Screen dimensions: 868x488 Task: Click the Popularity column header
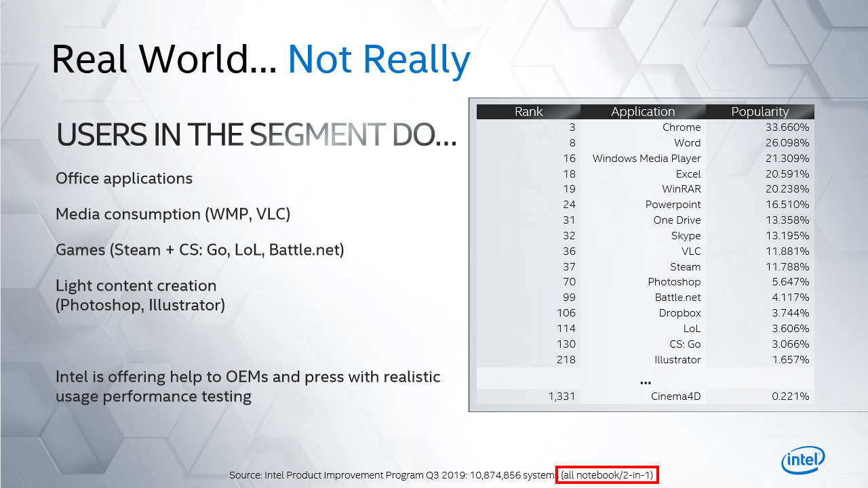click(x=759, y=112)
